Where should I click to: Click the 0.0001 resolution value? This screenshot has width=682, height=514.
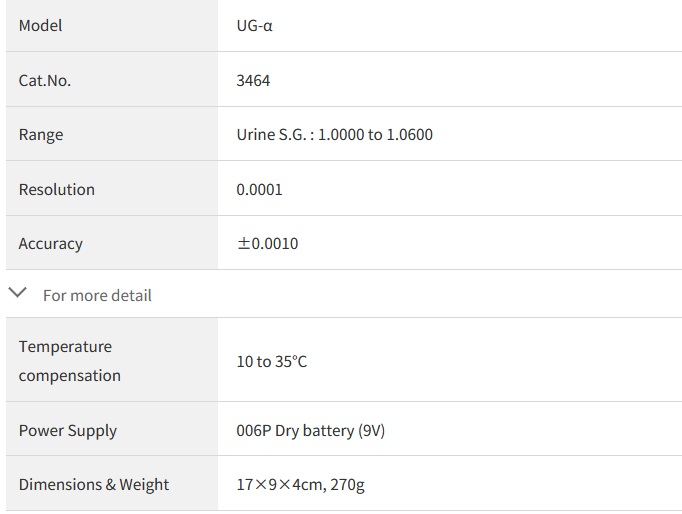point(259,189)
